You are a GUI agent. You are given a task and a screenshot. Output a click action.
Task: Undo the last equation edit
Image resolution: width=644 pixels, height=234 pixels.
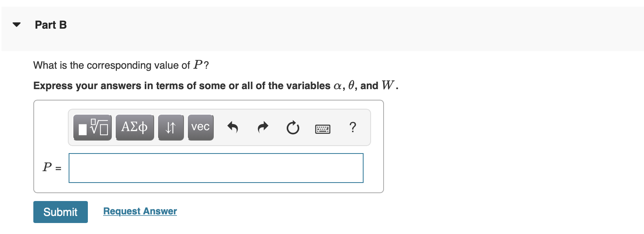(x=233, y=127)
